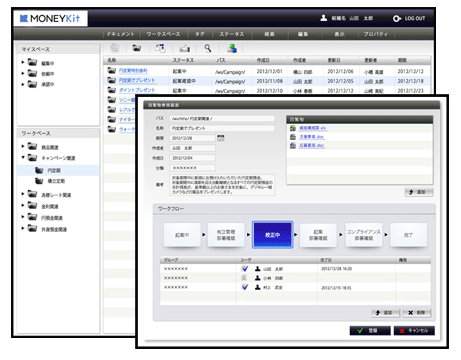Expand the third マイスペース folder
Image resolution: width=461 pixels, height=360 pixels.
(23, 84)
